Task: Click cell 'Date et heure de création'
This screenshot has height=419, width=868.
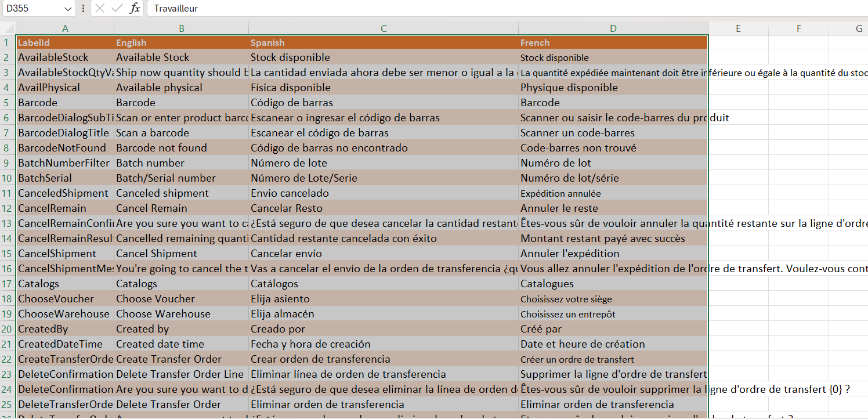Action: point(613,344)
